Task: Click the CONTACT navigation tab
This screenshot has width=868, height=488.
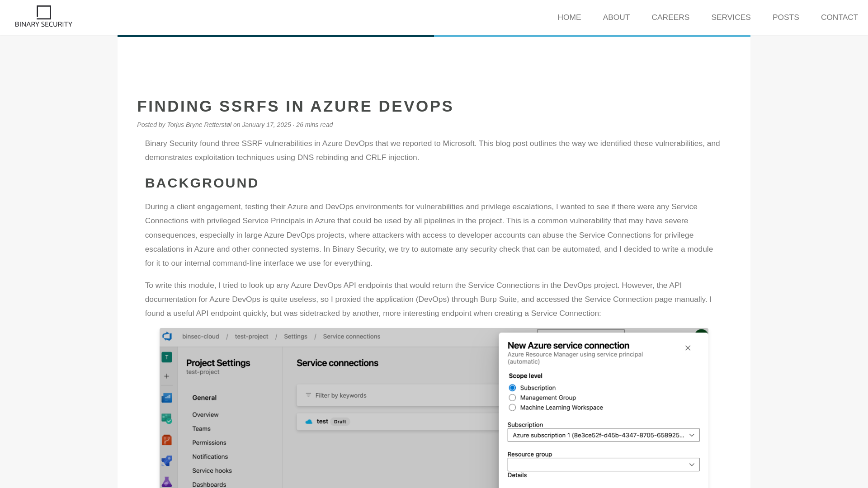Action: pos(839,17)
